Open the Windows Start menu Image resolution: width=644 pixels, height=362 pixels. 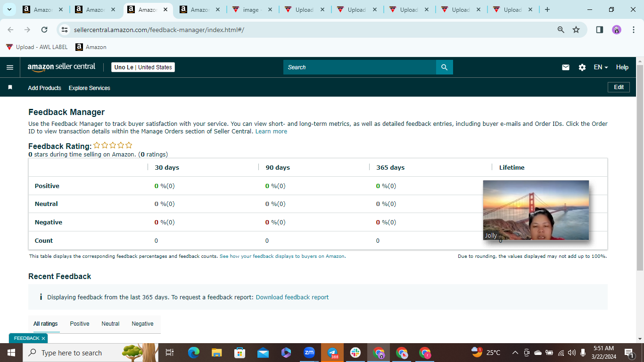[11, 353]
